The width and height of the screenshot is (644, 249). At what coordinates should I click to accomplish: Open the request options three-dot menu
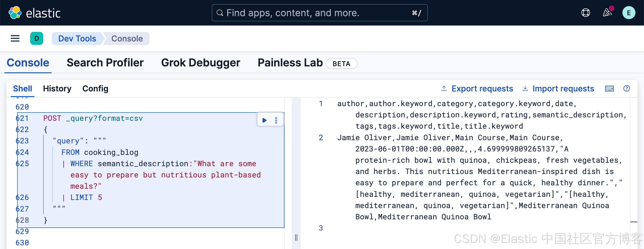coord(276,120)
